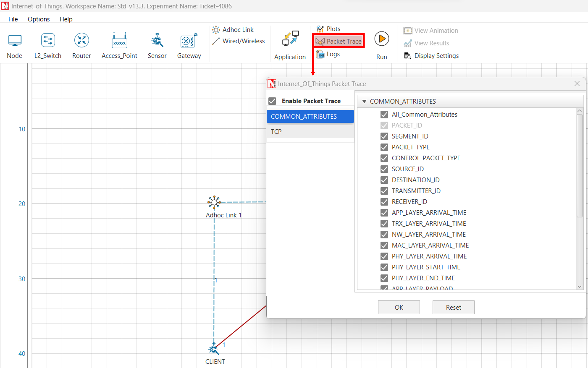
Task: Open the Plots settings
Action: coord(329,29)
